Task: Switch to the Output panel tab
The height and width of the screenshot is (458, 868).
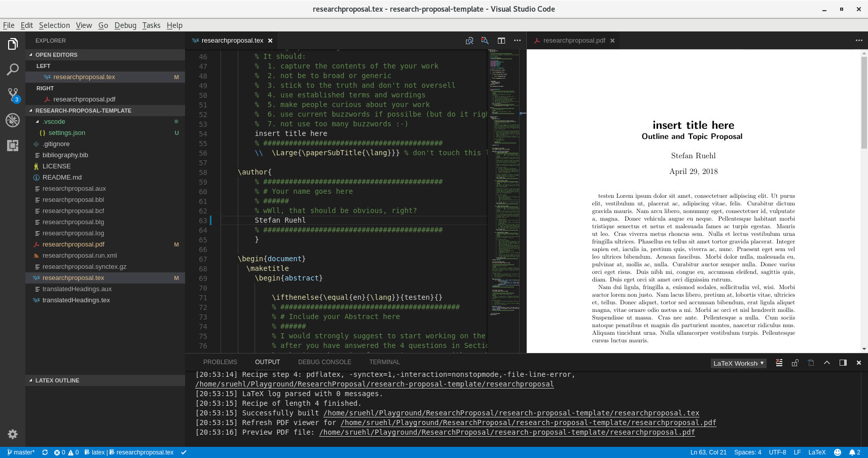Action: coord(267,362)
